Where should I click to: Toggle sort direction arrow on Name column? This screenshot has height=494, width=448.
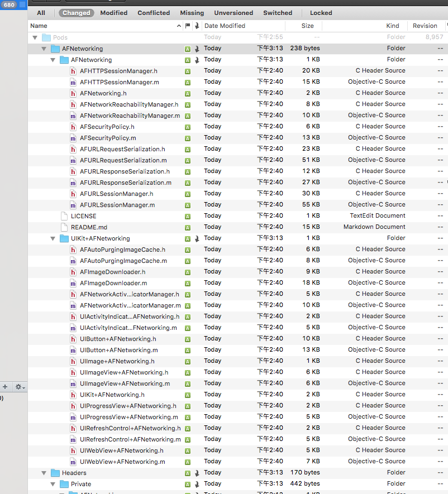[x=179, y=26]
